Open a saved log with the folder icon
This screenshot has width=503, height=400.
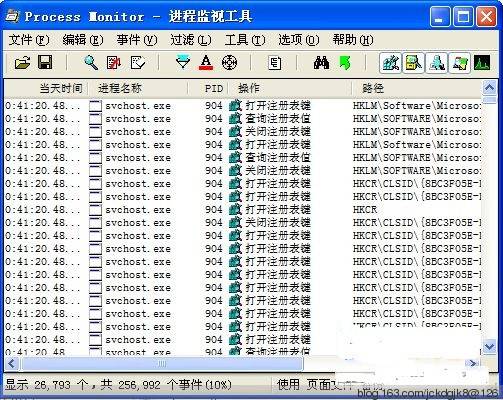22,62
